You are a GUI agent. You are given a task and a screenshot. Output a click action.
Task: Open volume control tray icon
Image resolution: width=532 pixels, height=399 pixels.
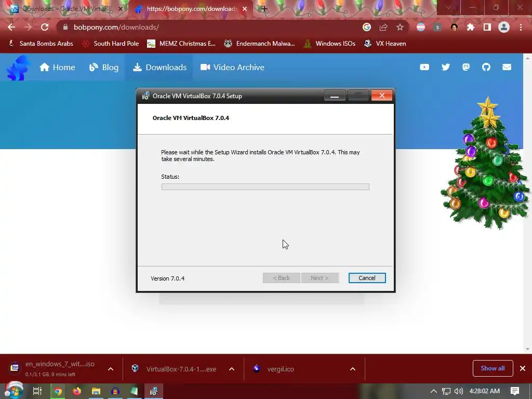point(459,391)
